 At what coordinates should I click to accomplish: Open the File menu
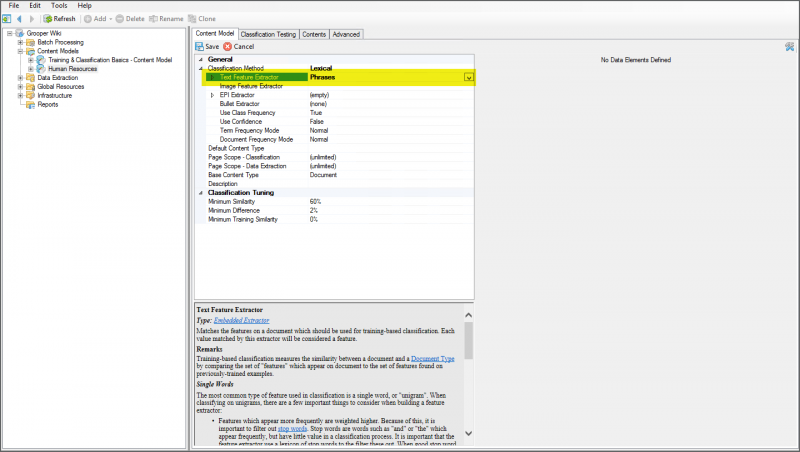point(14,6)
